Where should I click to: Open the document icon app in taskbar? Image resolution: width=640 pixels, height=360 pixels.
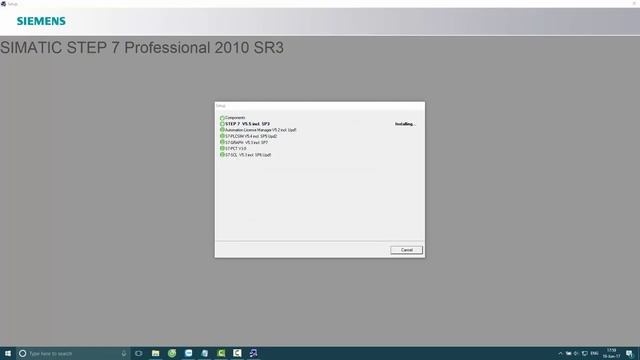(x=204, y=353)
